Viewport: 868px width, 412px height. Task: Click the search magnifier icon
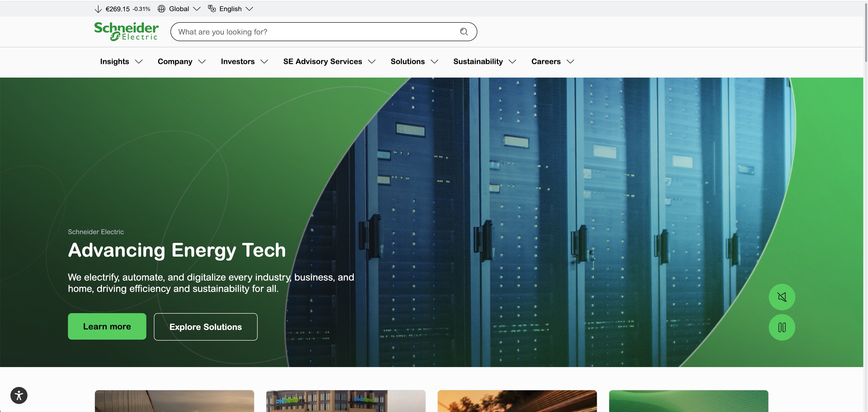[x=464, y=32]
